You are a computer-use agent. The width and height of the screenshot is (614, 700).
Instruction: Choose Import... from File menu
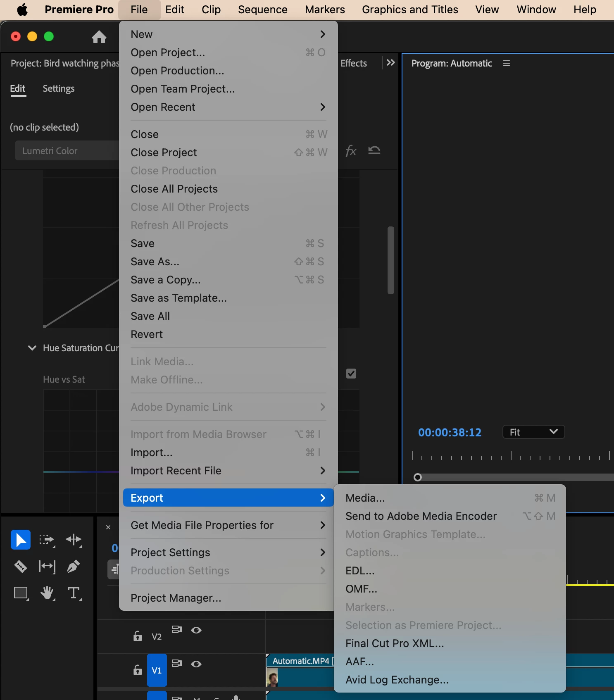click(228, 452)
